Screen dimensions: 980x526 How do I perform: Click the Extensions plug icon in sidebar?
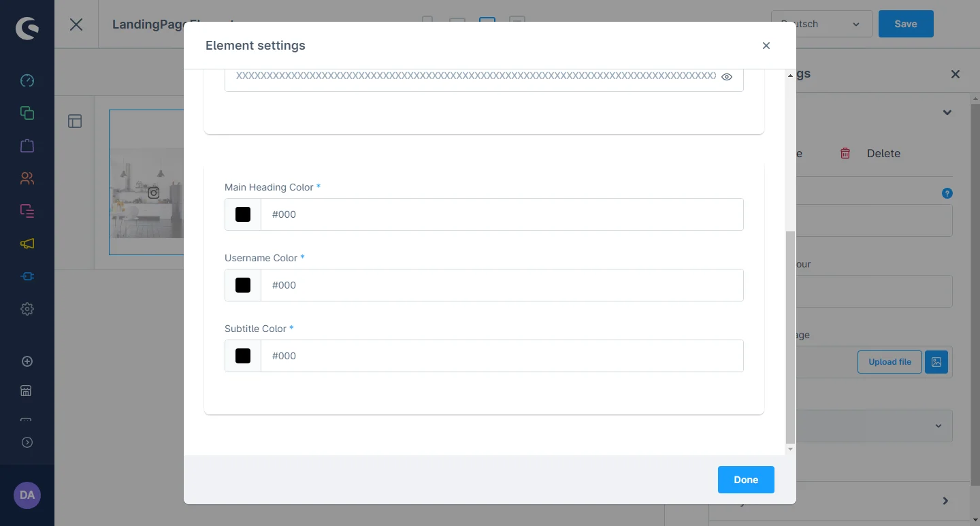[x=27, y=276]
